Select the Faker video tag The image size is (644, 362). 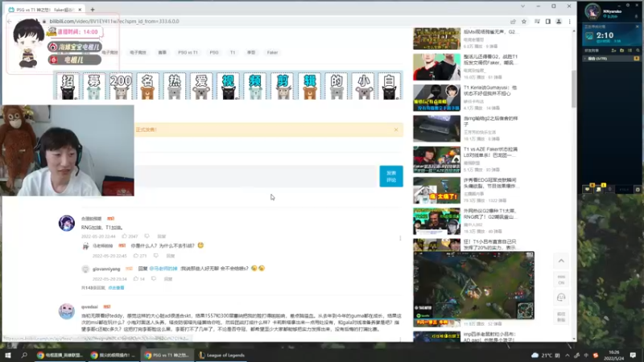(272, 52)
